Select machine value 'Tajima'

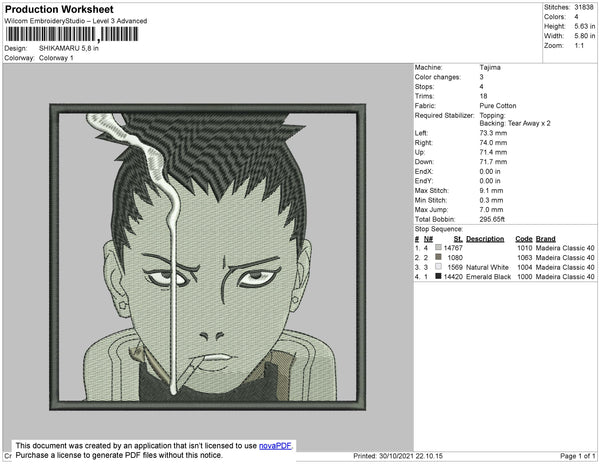[490, 67]
